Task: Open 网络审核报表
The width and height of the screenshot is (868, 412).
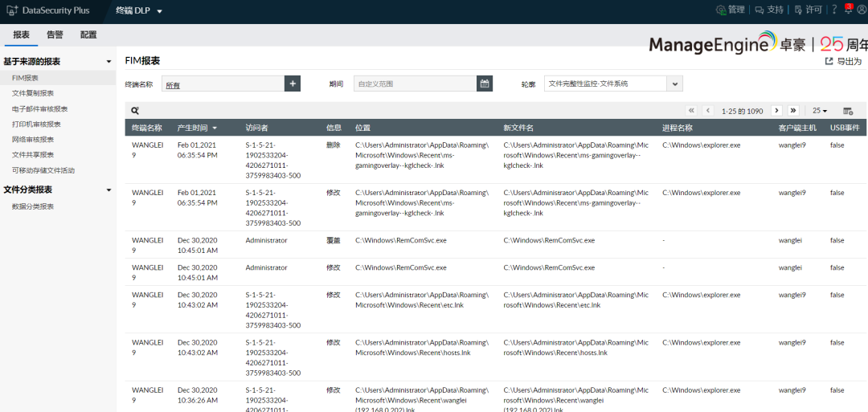Action: click(33, 140)
